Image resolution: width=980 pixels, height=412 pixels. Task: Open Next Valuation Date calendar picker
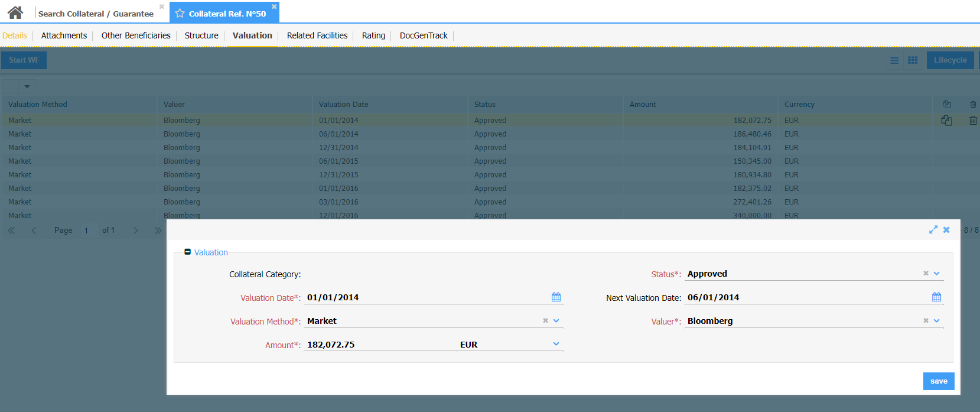(936, 297)
